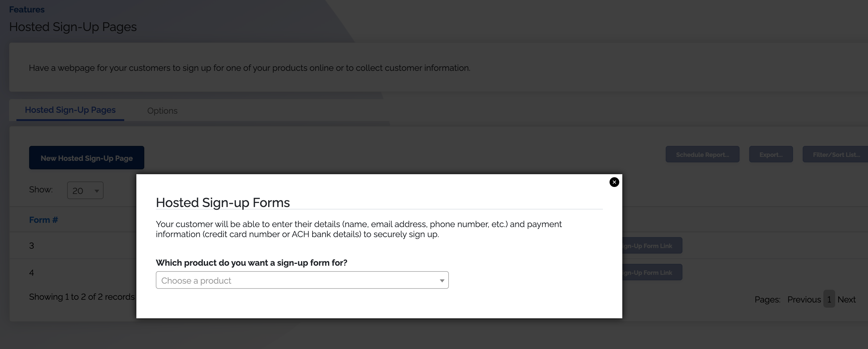Click the Export button
Viewport: 868px width, 349px height.
point(771,154)
